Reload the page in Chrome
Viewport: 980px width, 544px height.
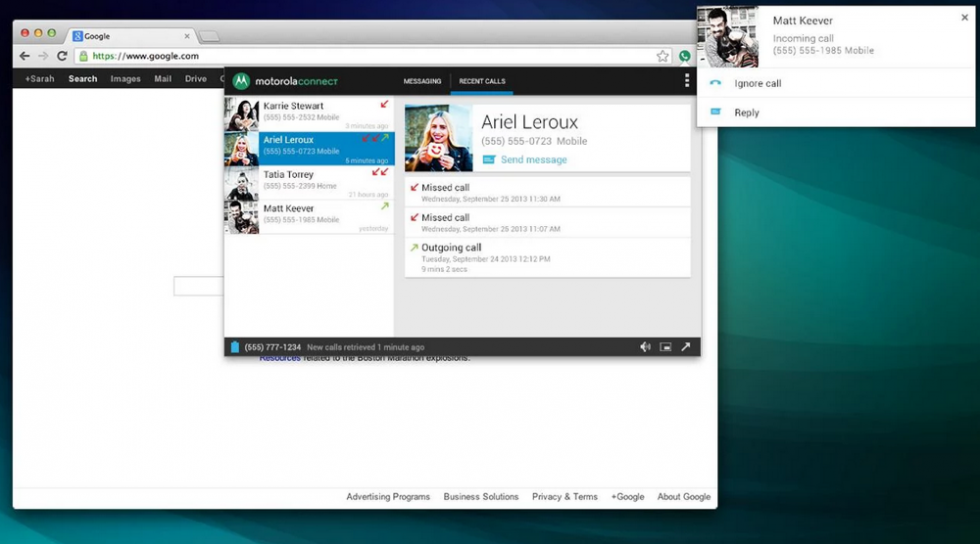tap(62, 57)
